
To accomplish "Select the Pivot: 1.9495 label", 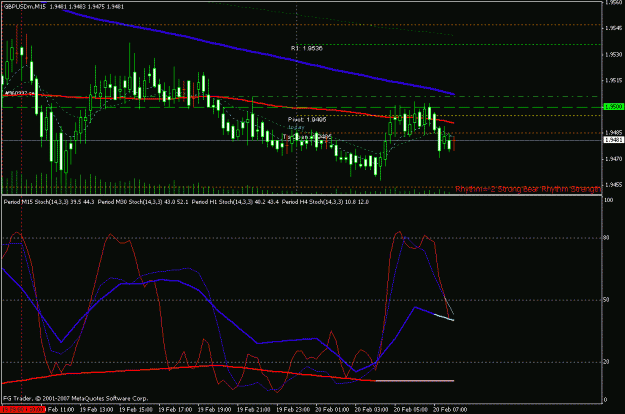I will [x=307, y=120].
